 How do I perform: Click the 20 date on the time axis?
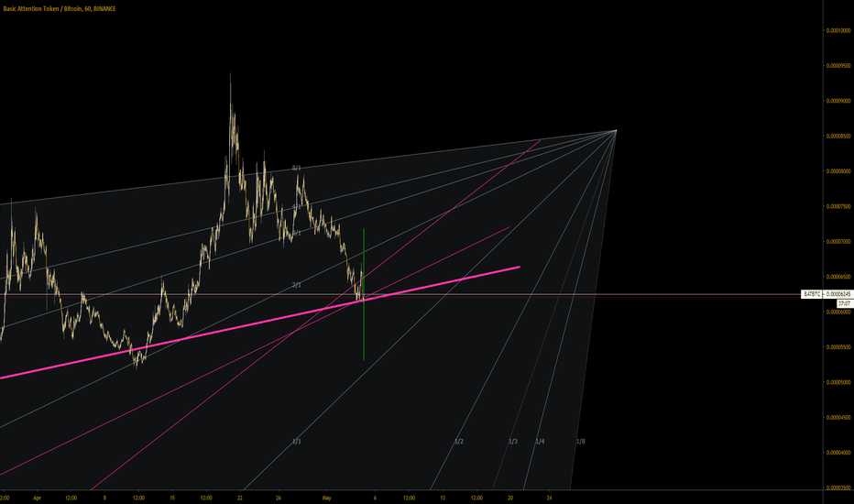coord(510,498)
